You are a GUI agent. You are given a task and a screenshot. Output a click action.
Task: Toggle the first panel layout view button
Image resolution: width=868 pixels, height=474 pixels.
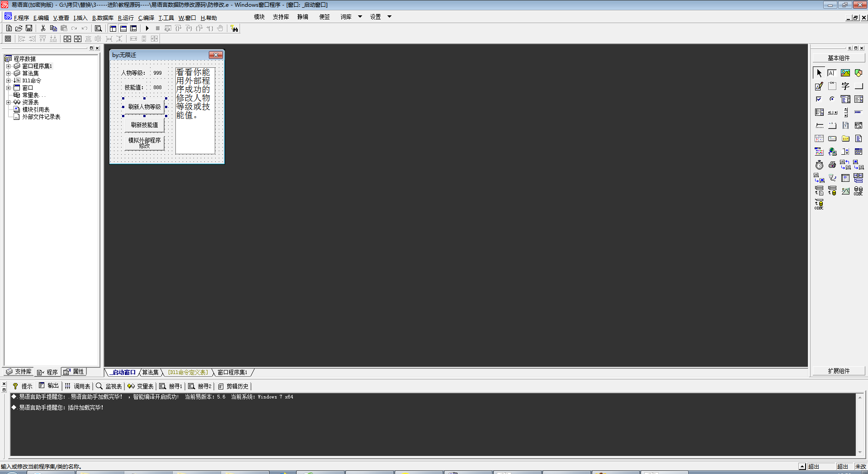(x=113, y=28)
